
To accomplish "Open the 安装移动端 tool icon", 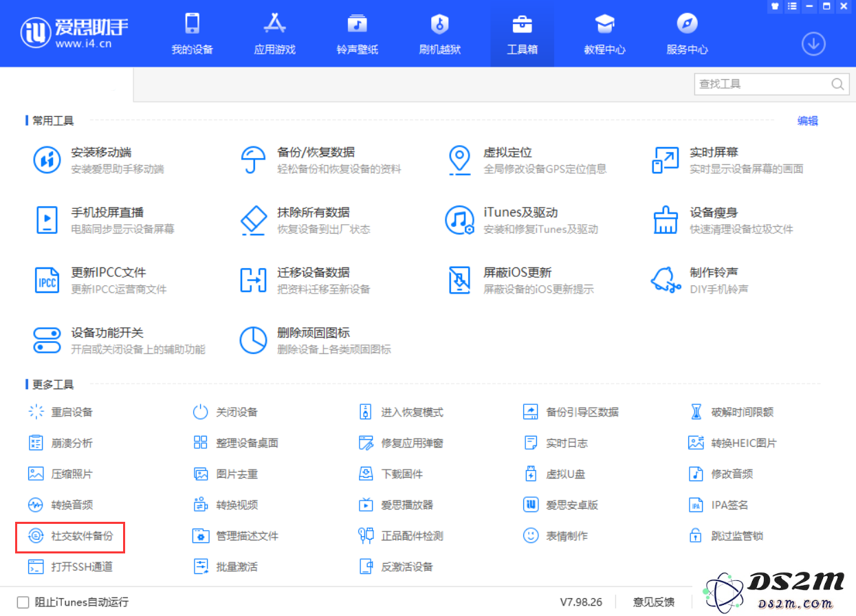I will (x=47, y=160).
